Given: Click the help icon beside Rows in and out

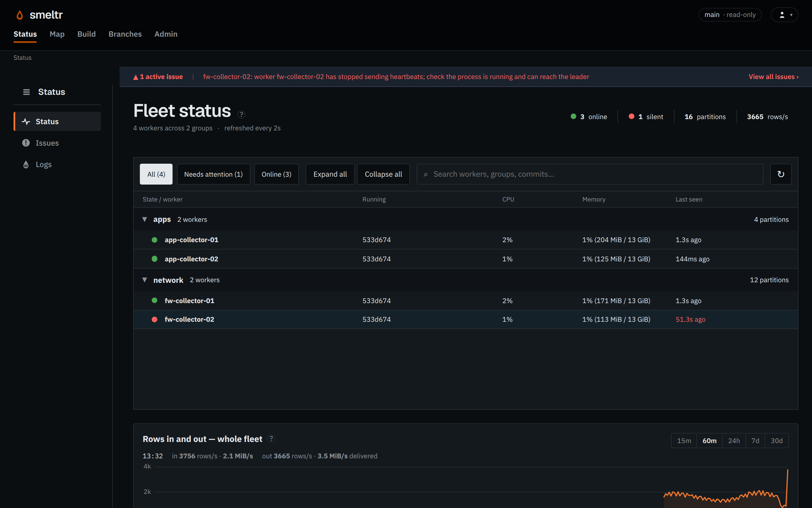Looking at the screenshot, I should tap(271, 439).
